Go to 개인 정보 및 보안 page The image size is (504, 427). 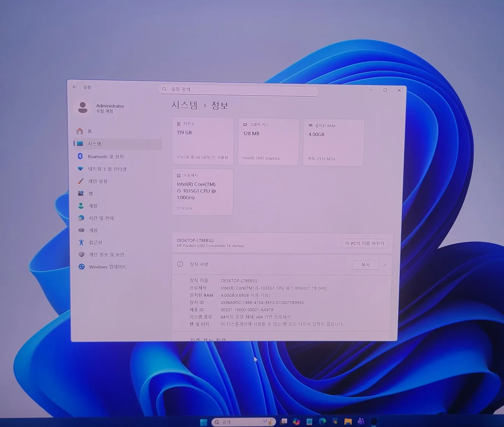[x=106, y=254]
